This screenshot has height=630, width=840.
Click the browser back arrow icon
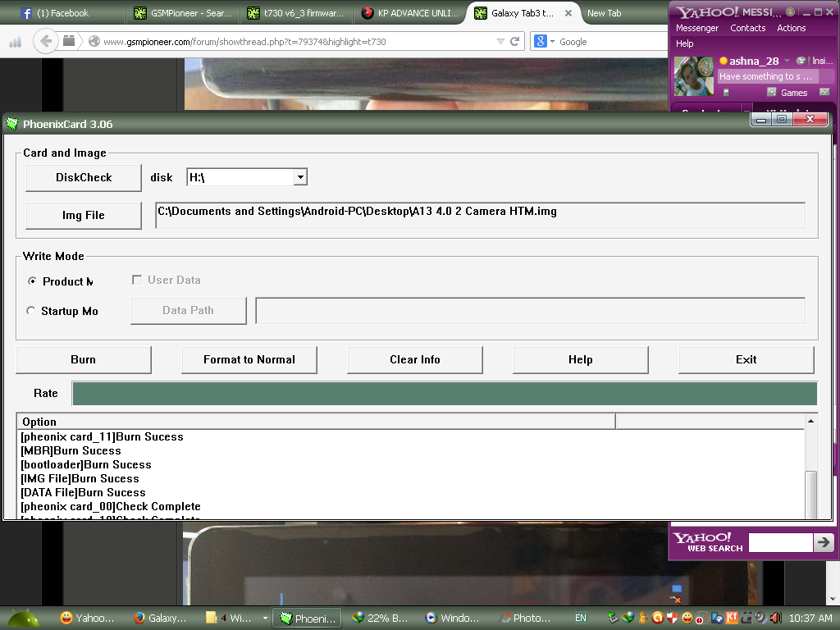click(47, 41)
